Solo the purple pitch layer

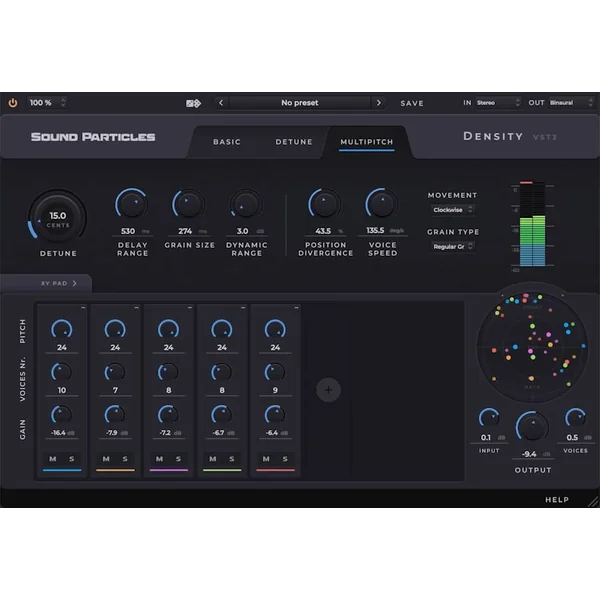click(178, 459)
